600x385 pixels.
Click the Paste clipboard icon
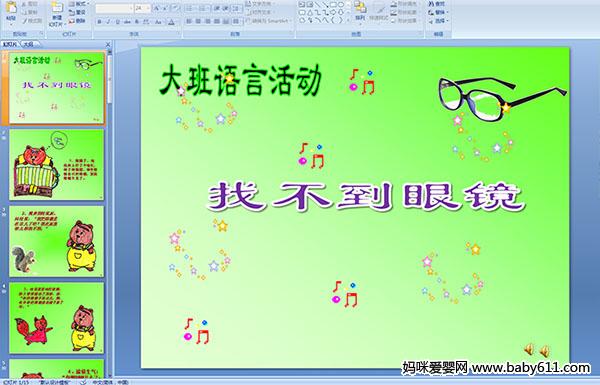point(11,7)
